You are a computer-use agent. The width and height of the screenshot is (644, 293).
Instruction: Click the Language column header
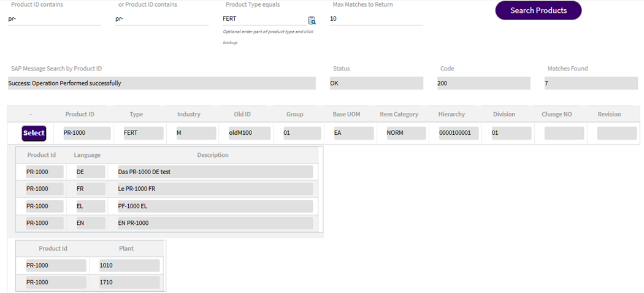click(87, 155)
